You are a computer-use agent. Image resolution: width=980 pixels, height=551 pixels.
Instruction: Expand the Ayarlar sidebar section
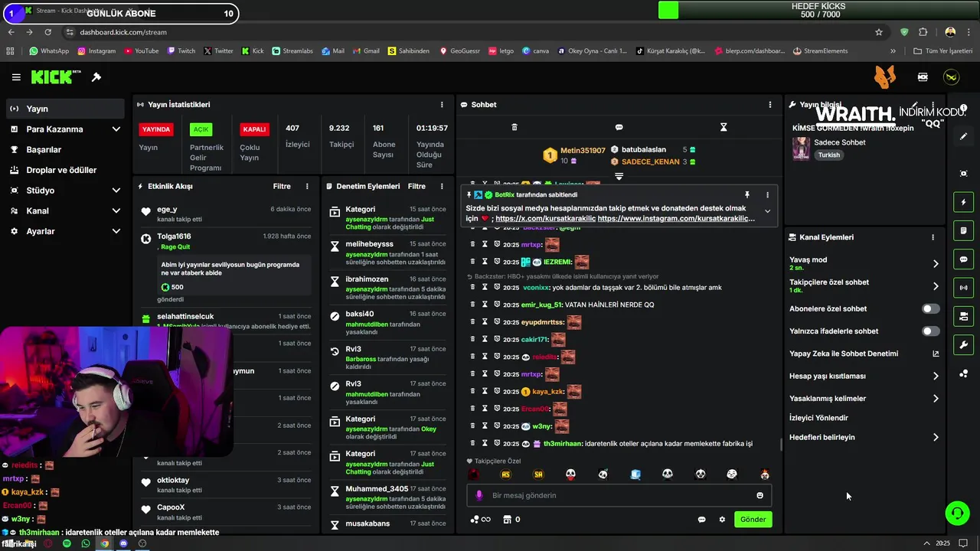tap(116, 231)
